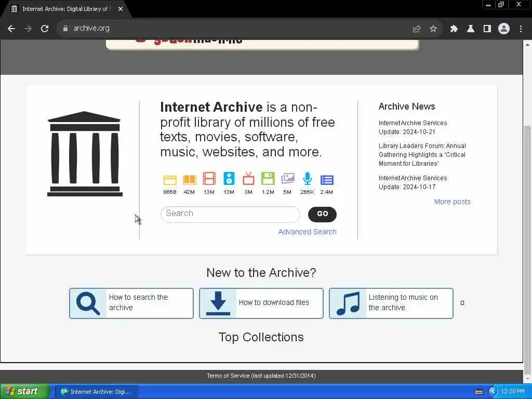
Task: Click the download arrow icon on guide card
Action: pyautogui.click(x=218, y=303)
